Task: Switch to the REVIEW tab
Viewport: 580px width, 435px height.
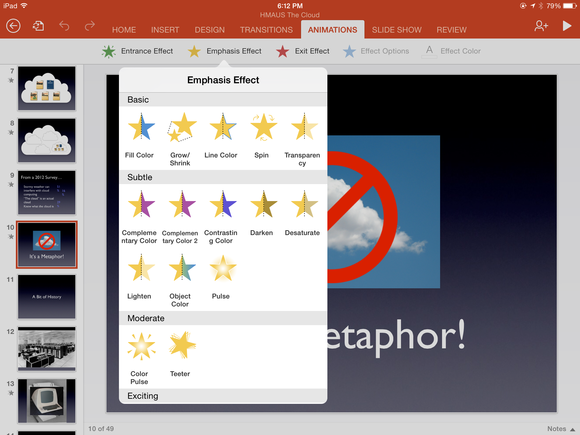Action: click(x=451, y=30)
